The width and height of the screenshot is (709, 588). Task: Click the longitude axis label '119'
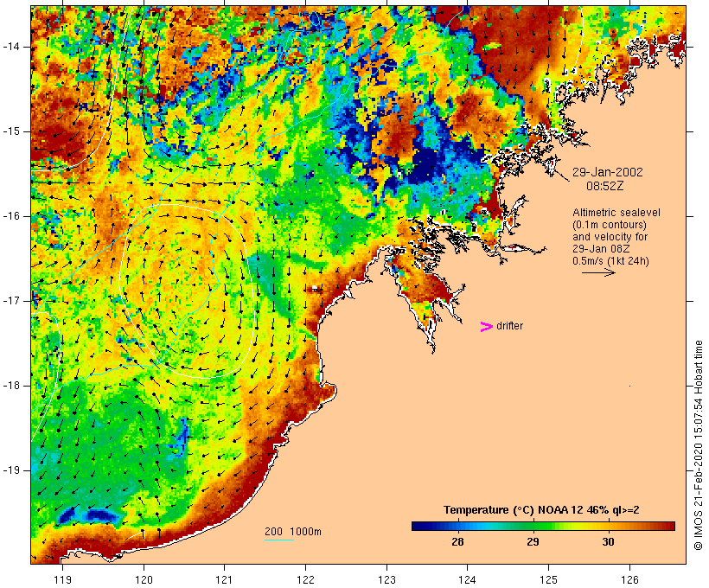[x=62, y=580]
